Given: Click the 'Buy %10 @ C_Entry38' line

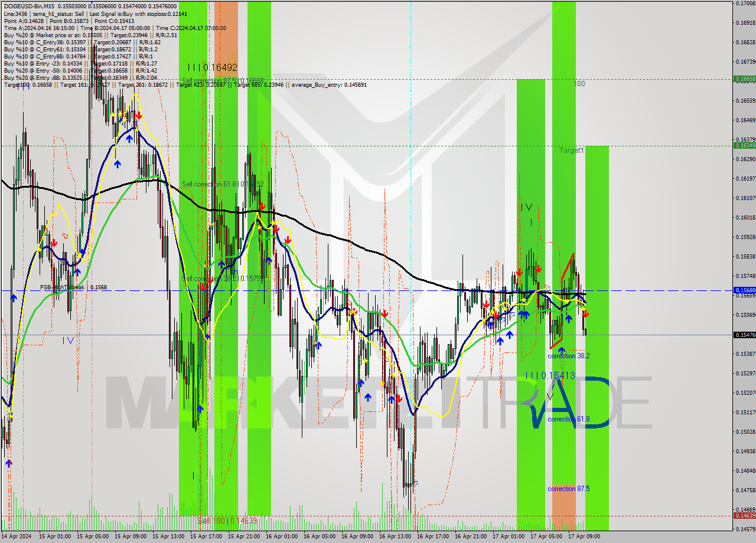Looking at the screenshot, I should (82, 42).
